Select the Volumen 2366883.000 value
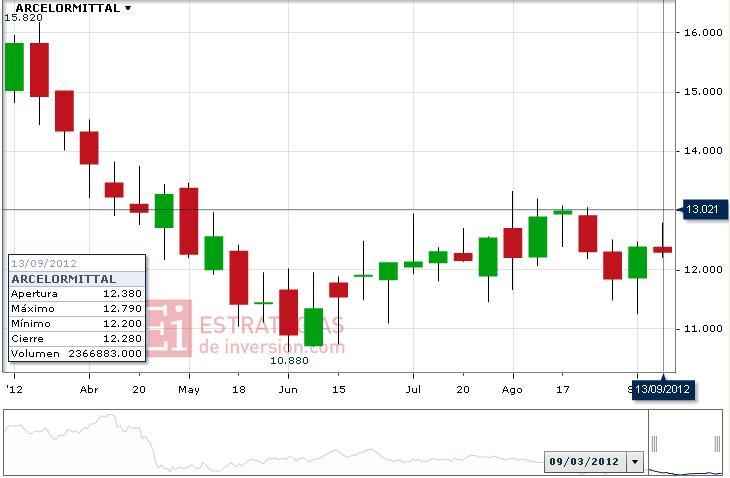 coord(105,353)
